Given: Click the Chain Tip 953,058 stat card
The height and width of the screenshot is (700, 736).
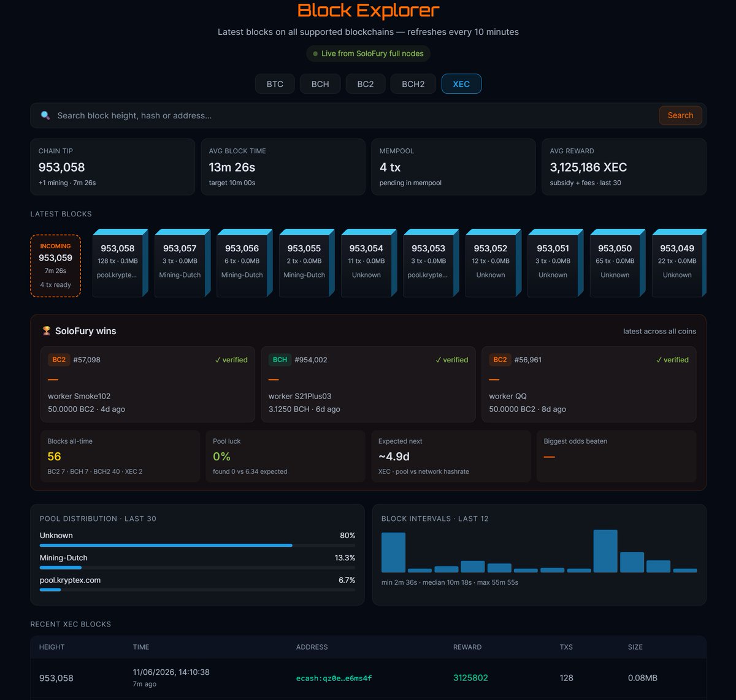Looking at the screenshot, I should pyautogui.click(x=112, y=167).
